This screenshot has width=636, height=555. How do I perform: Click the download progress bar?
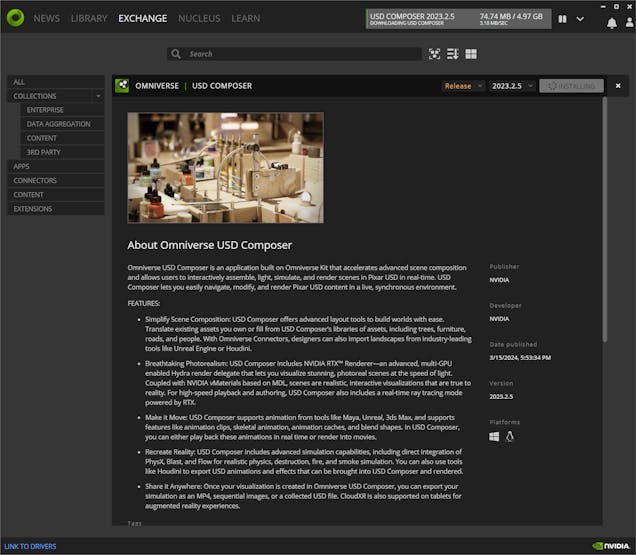pos(457,18)
